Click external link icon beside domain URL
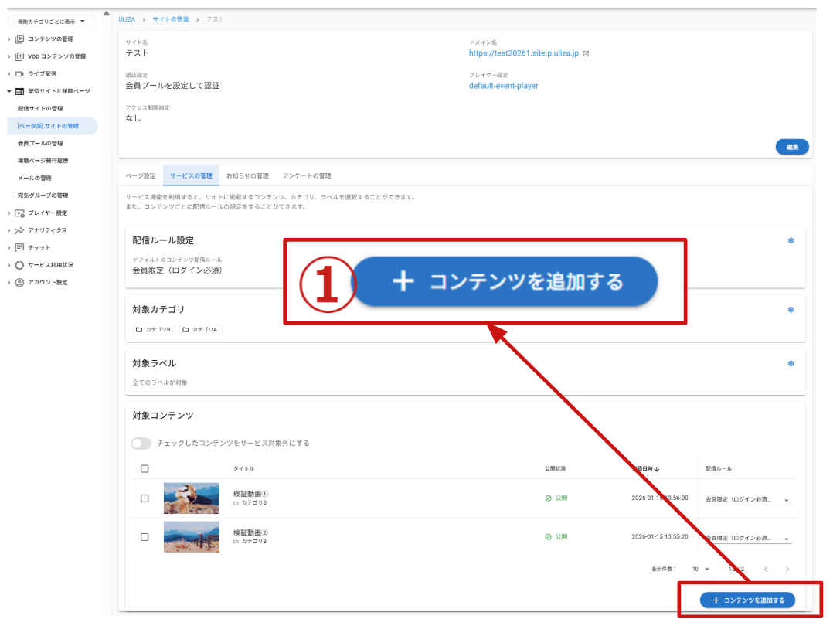Image resolution: width=840 pixels, height=629 pixels. click(x=586, y=54)
